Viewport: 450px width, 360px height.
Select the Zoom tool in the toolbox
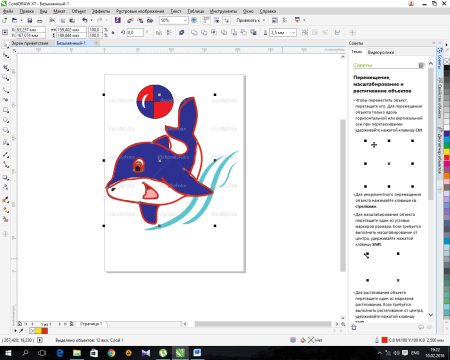point(6,78)
